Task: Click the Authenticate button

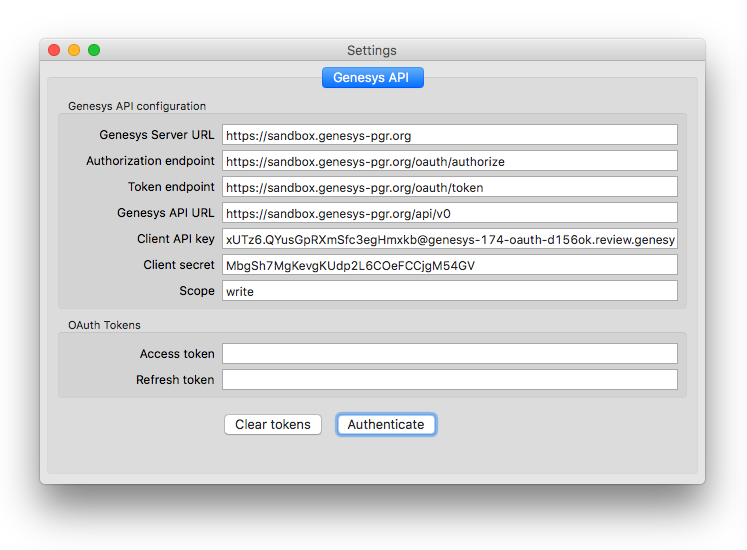Action: (386, 425)
